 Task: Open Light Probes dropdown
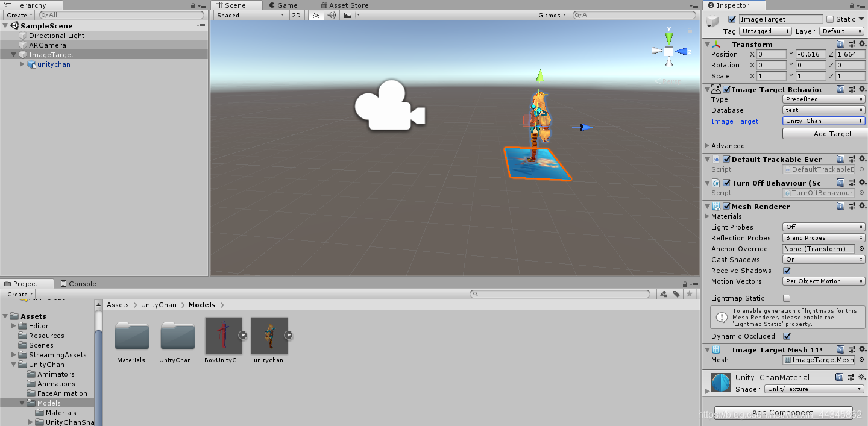click(824, 227)
